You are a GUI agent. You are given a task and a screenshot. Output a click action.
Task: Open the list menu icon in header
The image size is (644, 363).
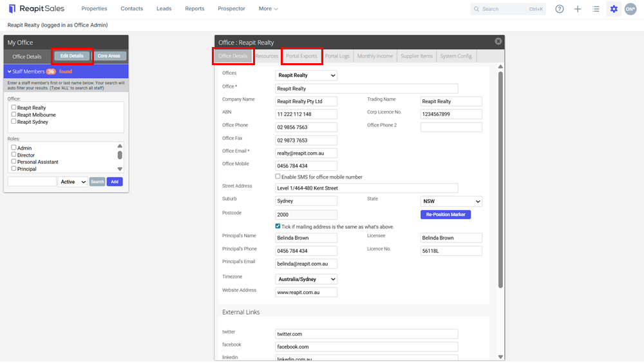click(596, 8)
